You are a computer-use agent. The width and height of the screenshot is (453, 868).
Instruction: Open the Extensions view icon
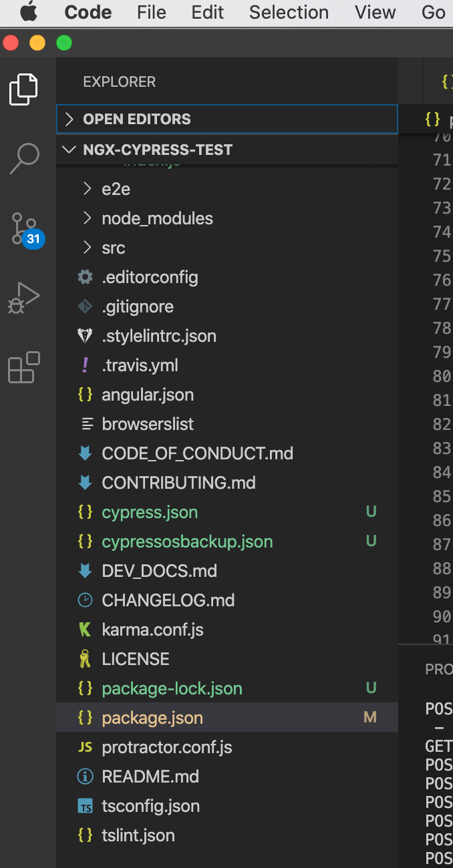(x=24, y=367)
